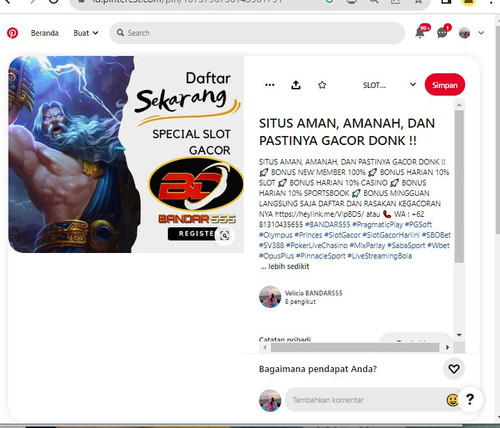Click the 8 pengikut follower count

(x=300, y=302)
